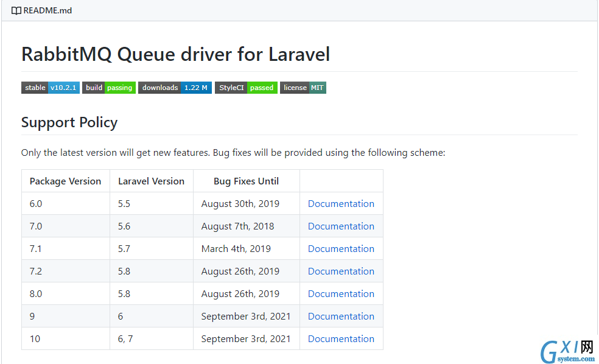Open Documentation link for package 7.1
599x364 pixels.
(341, 248)
